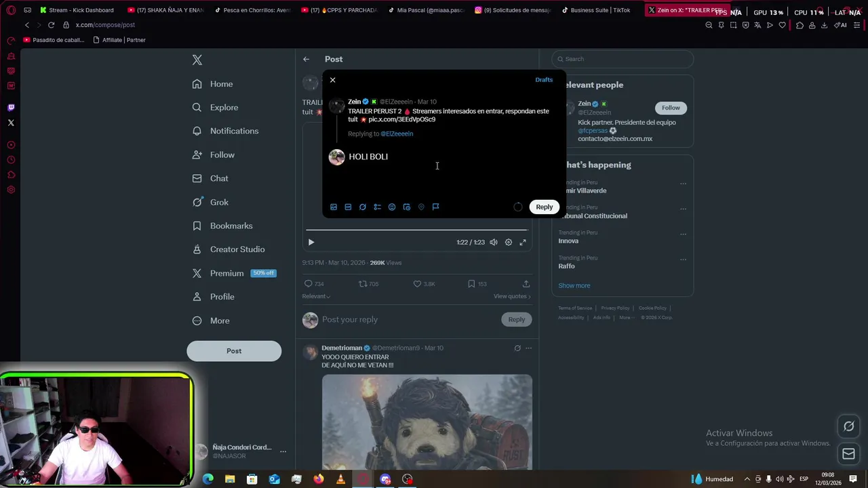Search X using the Search box
The width and height of the screenshot is (868, 488).
(623, 59)
